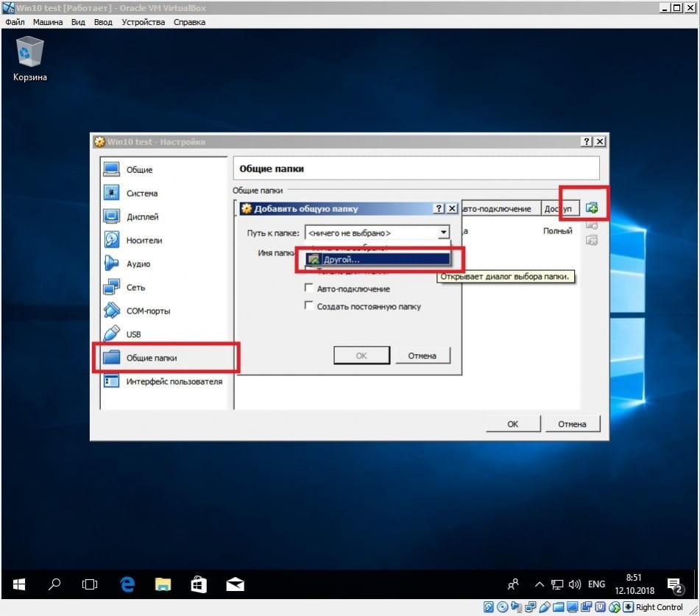This screenshot has height=616, width=700.
Task: Open the Mail app from the taskbar
Action: pos(236,584)
